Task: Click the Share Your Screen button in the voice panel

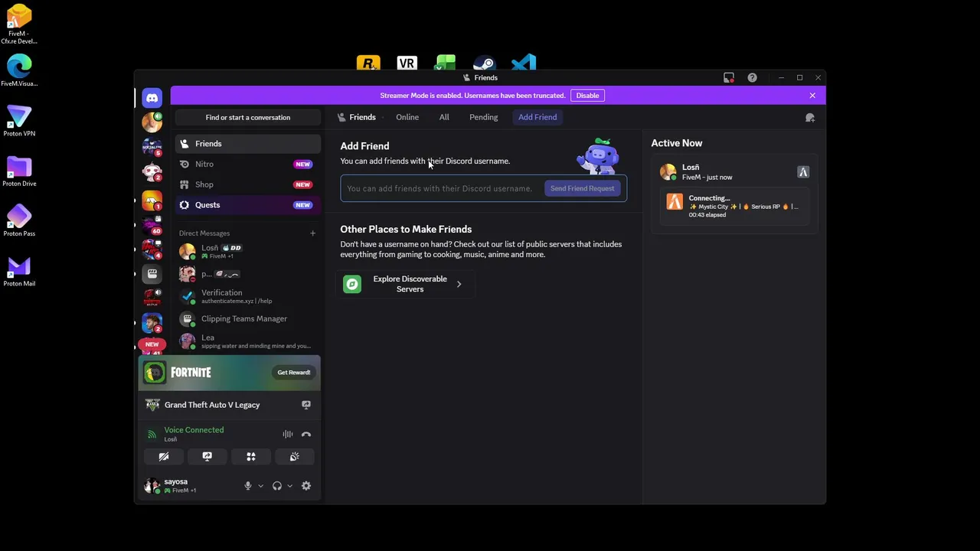Action: [207, 457]
